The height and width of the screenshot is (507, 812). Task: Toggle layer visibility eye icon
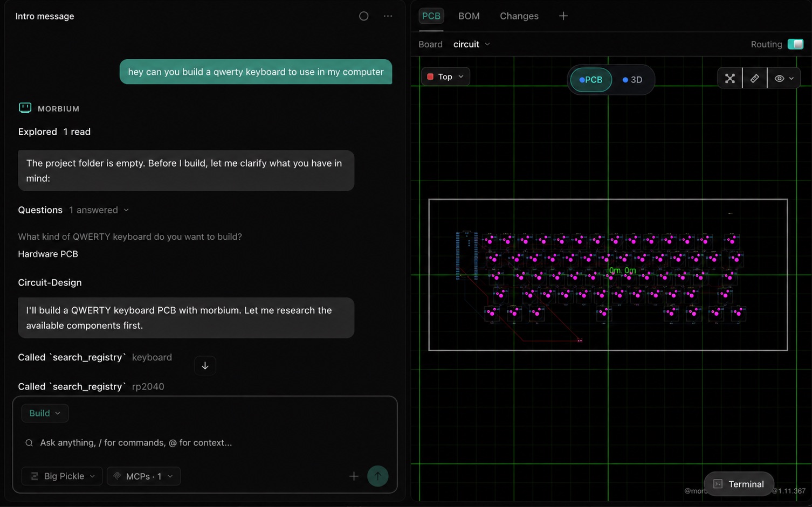click(779, 79)
